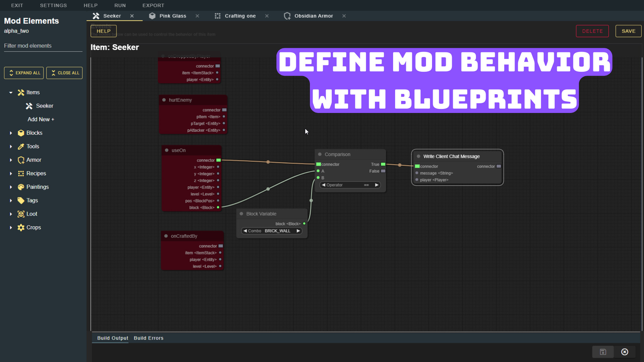Select the Armor chestplate icon

pos(20,160)
